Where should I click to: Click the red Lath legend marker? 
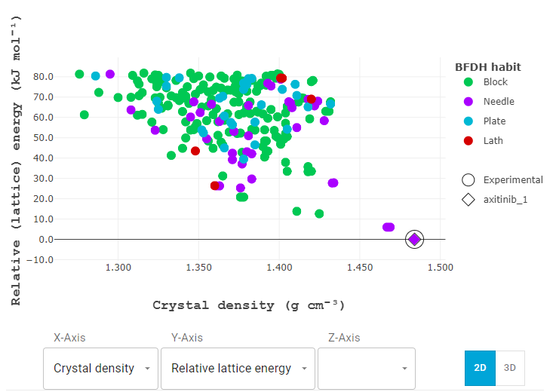click(468, 141)
